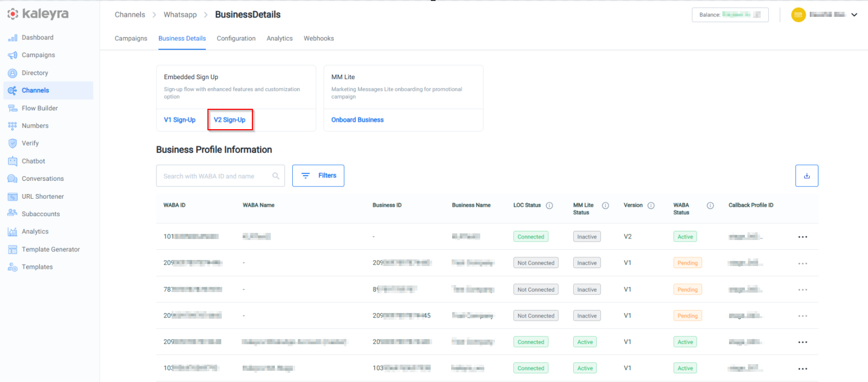Screen dimensions: 868x382
Task: Click Whatsapp in the breadcrumb
Action: tap(180, 15)
